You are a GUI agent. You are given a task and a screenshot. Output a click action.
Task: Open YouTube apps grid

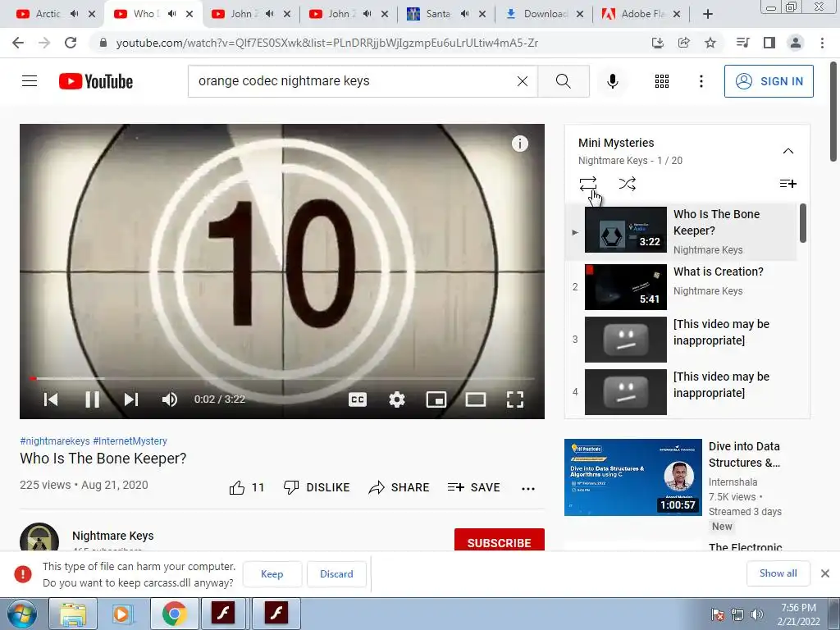coord(662,81)
